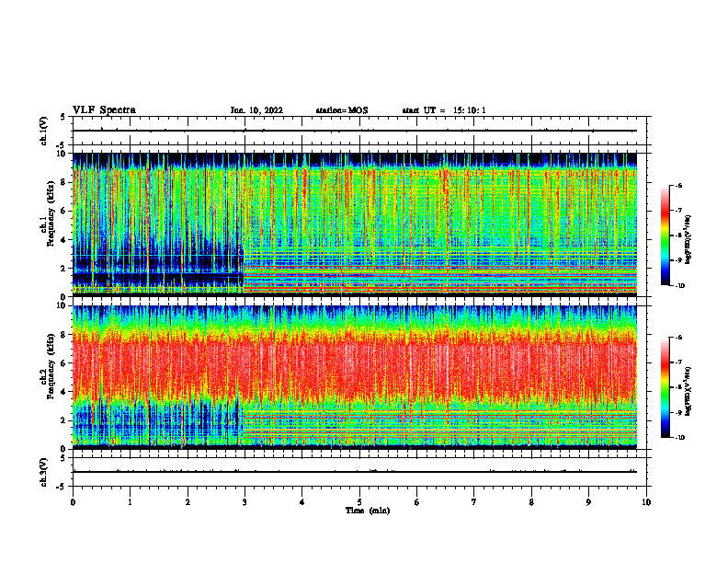Click time axis tick label "5"
This screenshot has height=563, width=728.
pyautogui.click(x=359, y=502)
